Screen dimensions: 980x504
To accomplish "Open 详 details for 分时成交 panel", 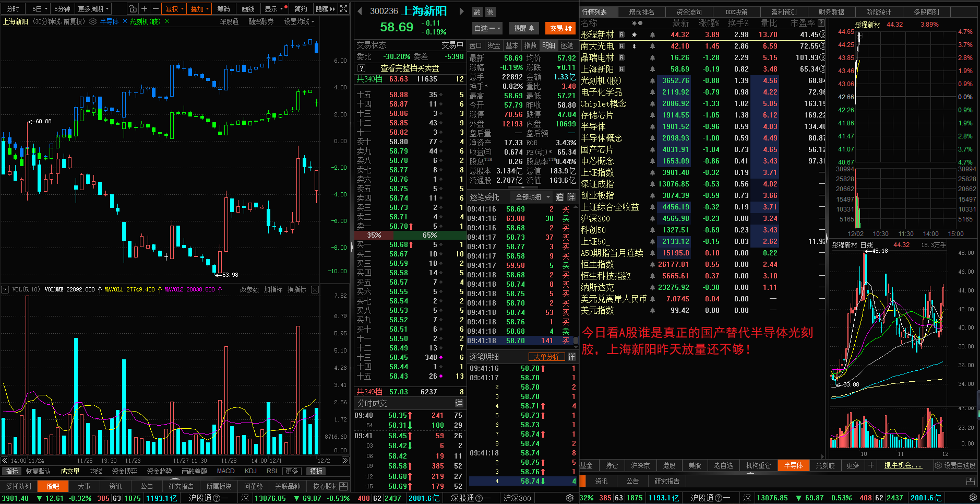I will [459, 403].
